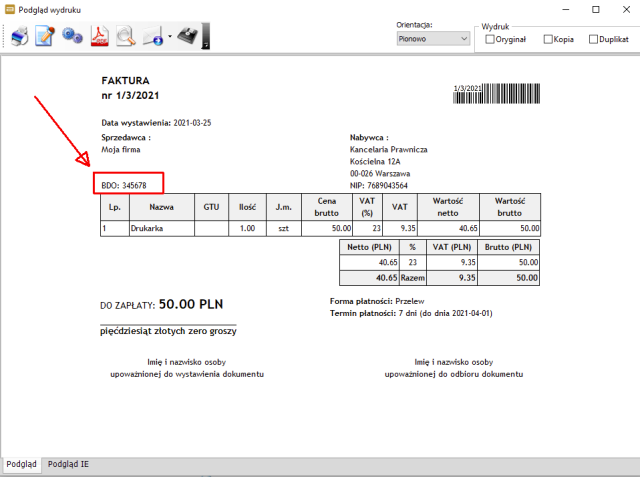Viewport: 640px width, 477px height.
Task: Close the Podgląd wydruku window
Action: pos(627,9)
